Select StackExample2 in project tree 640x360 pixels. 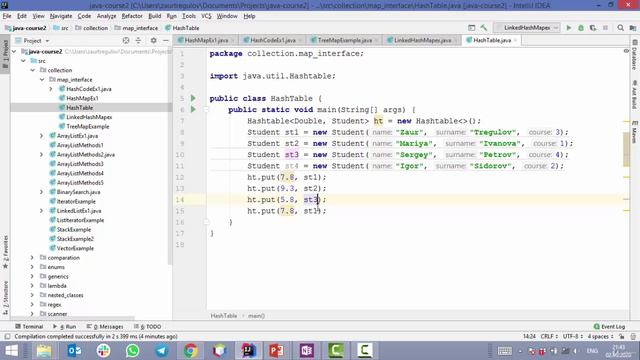pos(75,239)
